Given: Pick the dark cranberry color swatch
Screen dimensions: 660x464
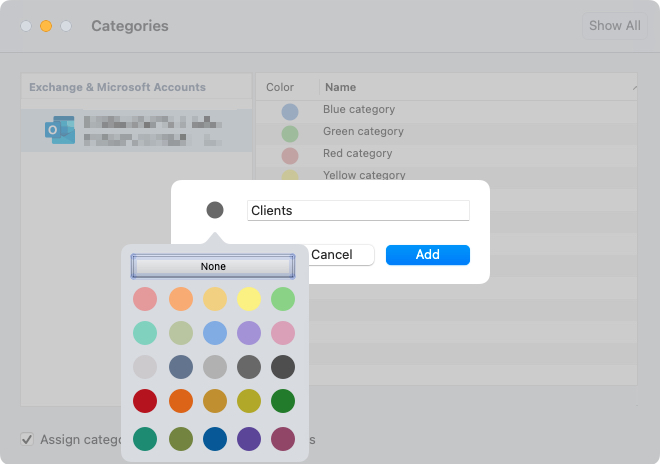Looking at the screenshot, I should (283, 439).
